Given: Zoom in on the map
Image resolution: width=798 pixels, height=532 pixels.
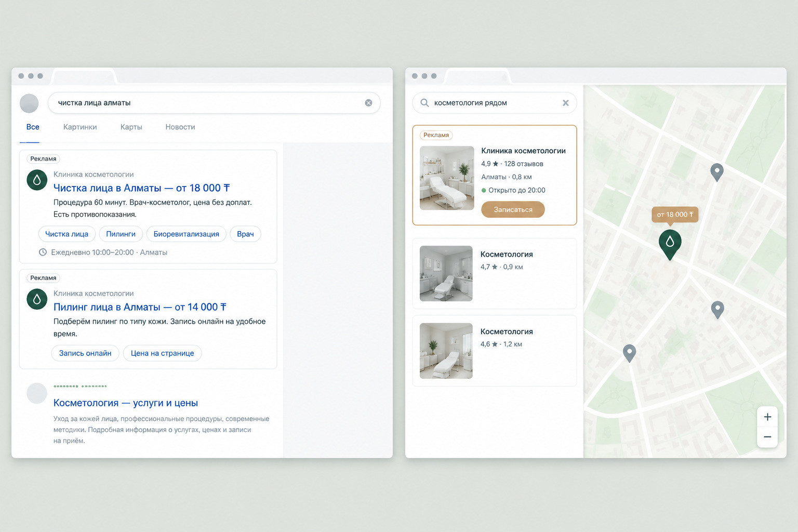Looking at the screenshot, I should point(767,417).
